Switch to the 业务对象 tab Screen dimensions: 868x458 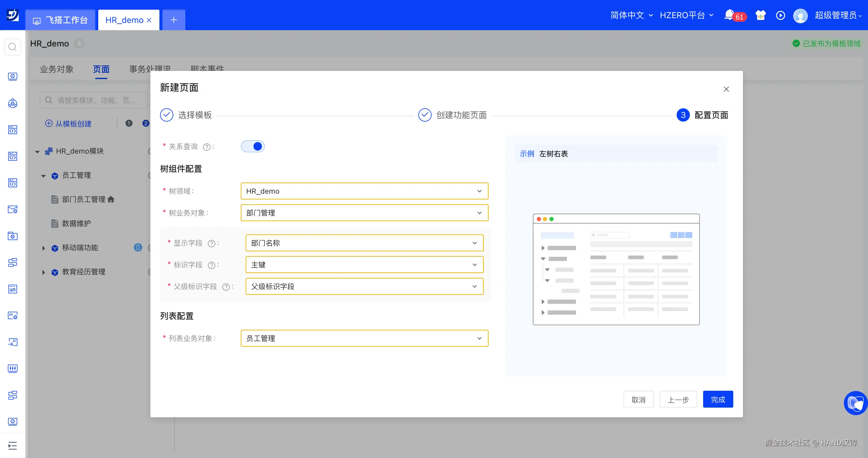[x=57, y=69]
